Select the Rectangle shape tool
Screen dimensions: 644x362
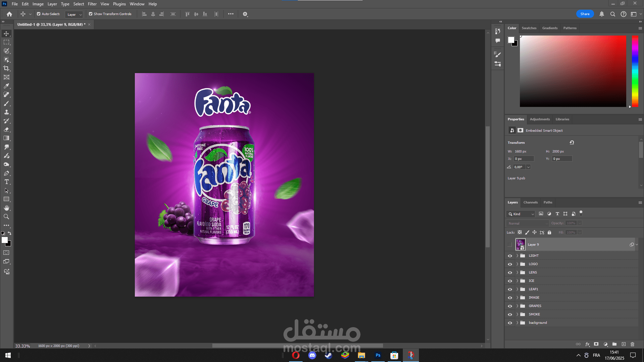6,199
